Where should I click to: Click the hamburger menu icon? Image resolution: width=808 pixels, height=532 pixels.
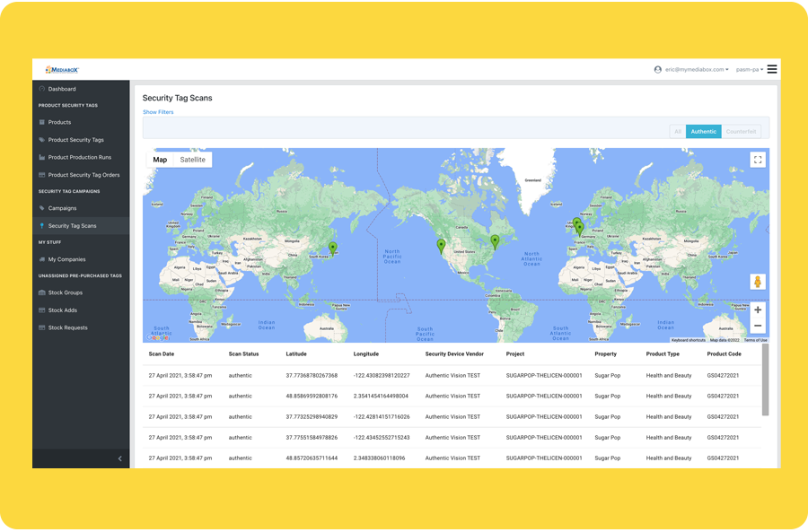[772, 69]
